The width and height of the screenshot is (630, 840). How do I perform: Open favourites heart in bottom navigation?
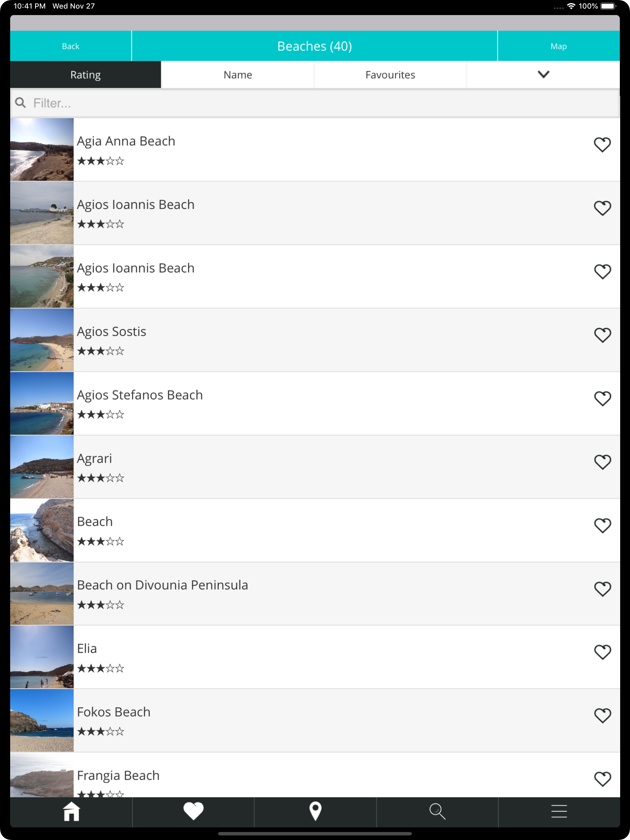coord(193,811)
